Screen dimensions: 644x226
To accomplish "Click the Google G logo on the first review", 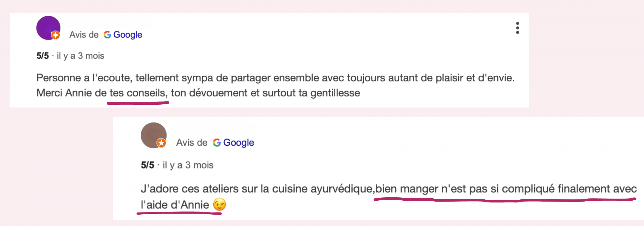I will [x=107, y=35].
